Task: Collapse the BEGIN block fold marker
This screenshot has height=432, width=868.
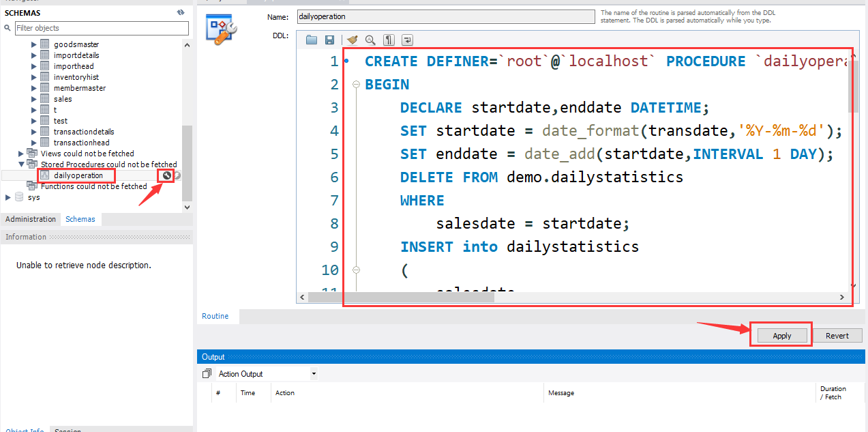Action: pos(355,85)
